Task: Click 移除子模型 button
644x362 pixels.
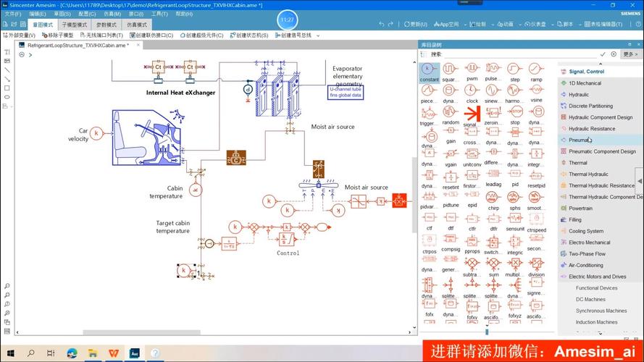Action: coord(57,35)
